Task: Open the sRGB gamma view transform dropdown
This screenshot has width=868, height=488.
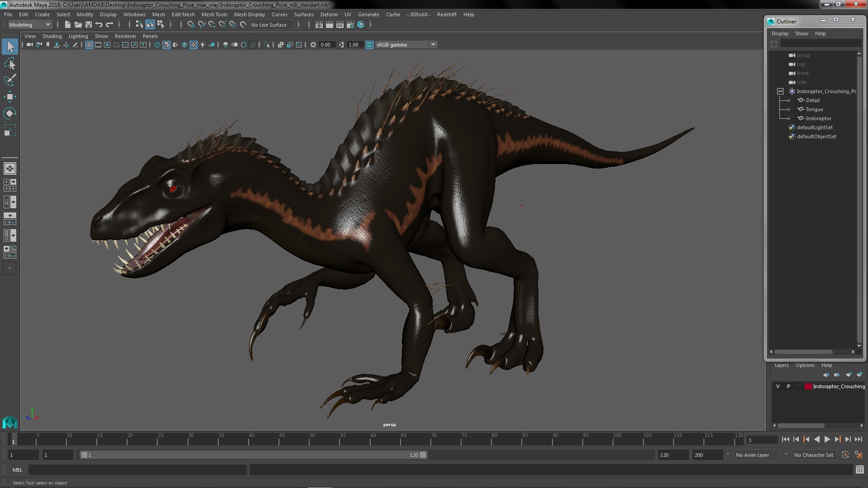Action: tap(406, 45)
